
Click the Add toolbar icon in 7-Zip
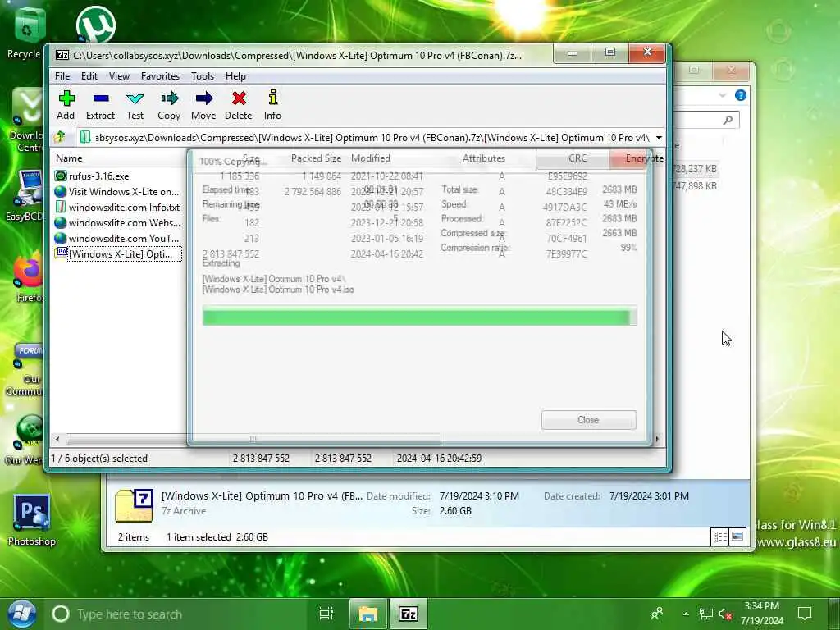pos(66,105)
